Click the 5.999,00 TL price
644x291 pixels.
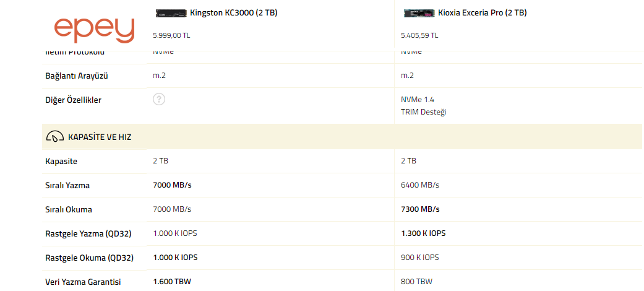click(171, 35)
